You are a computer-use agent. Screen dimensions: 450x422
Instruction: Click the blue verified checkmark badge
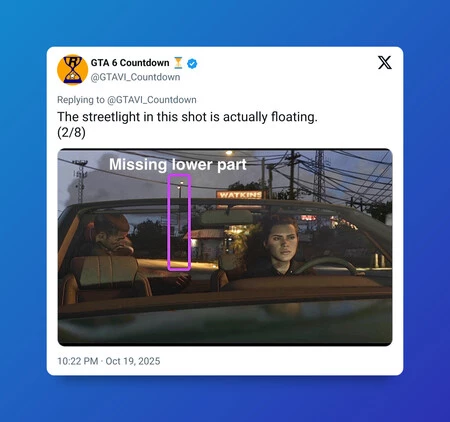click(192, 63)
